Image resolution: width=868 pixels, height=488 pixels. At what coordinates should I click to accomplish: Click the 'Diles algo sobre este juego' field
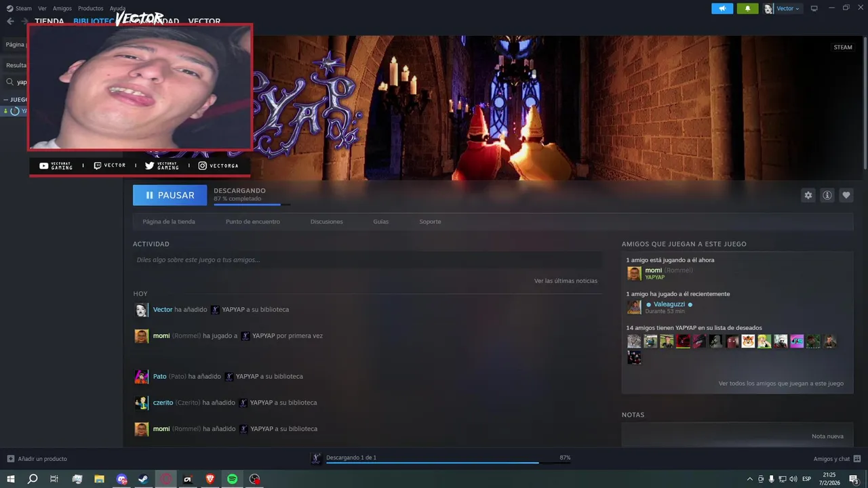(368, 260)
